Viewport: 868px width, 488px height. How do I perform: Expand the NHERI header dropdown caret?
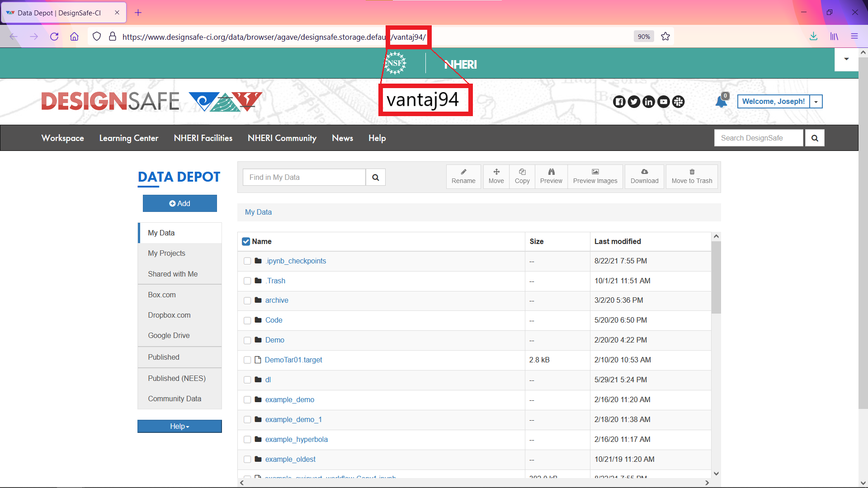tap(846, 59)
